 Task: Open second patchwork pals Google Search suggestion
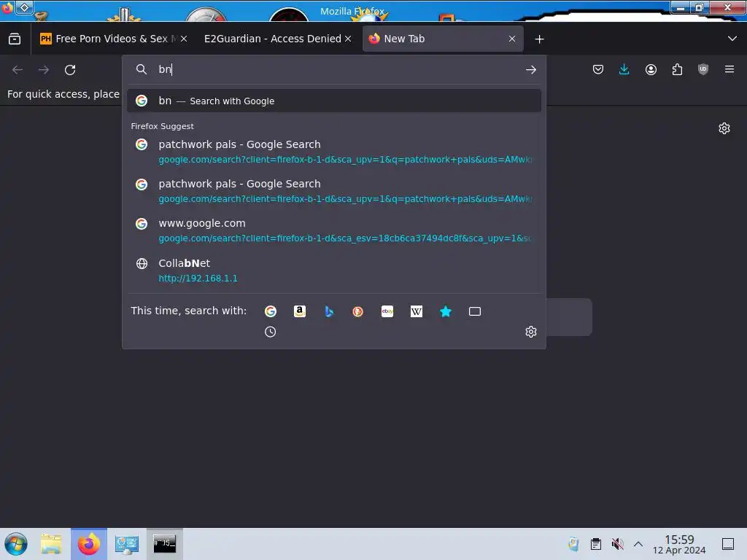coord(334,191)
